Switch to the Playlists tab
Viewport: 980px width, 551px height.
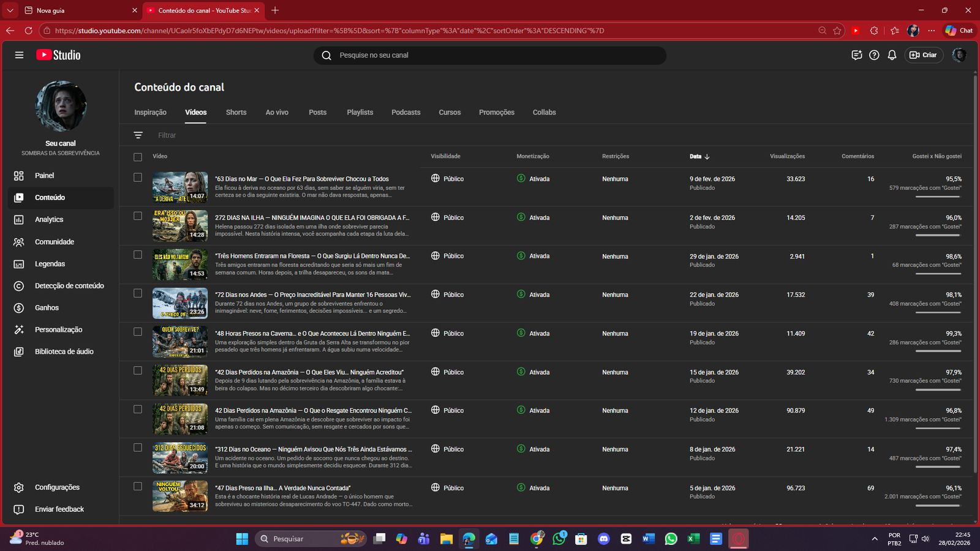pyautogui.click(x=360, y=113)
